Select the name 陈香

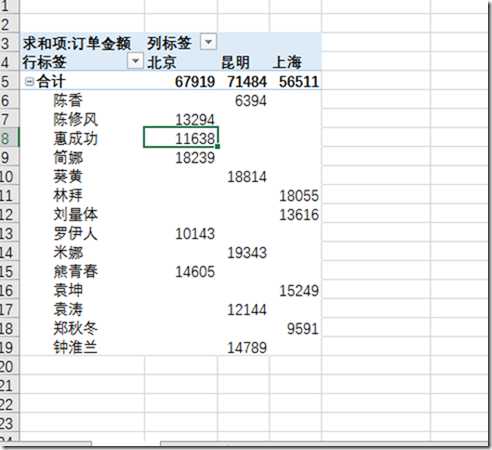click(68, 100)
